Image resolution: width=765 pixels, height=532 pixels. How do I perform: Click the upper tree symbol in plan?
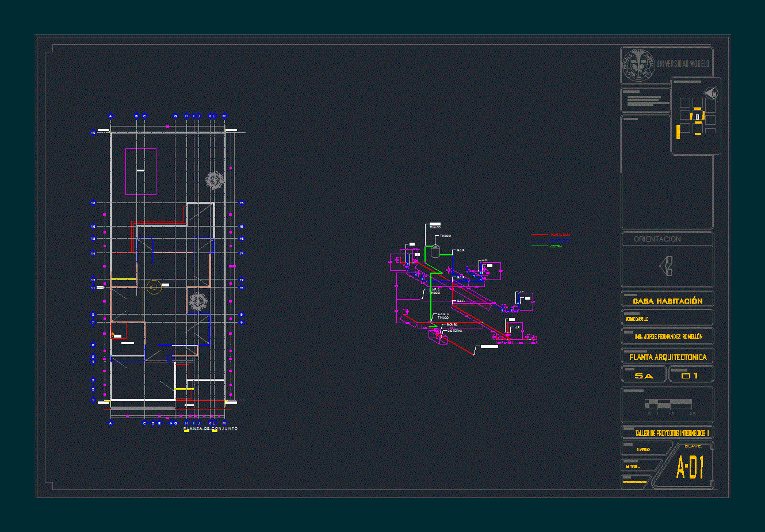[x=215, y=180]
